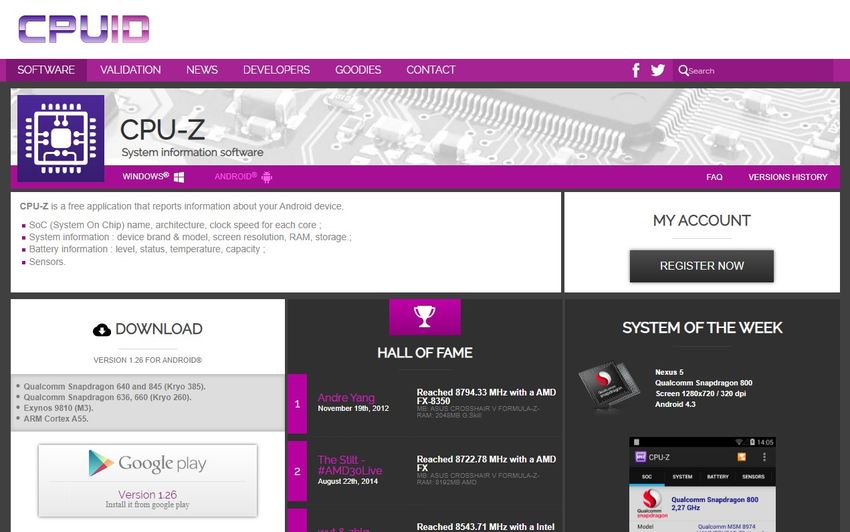Select SENSORS tab in phone screenshot
The width and height of the screenshot is (850, 532).
(x=754, y=477)
